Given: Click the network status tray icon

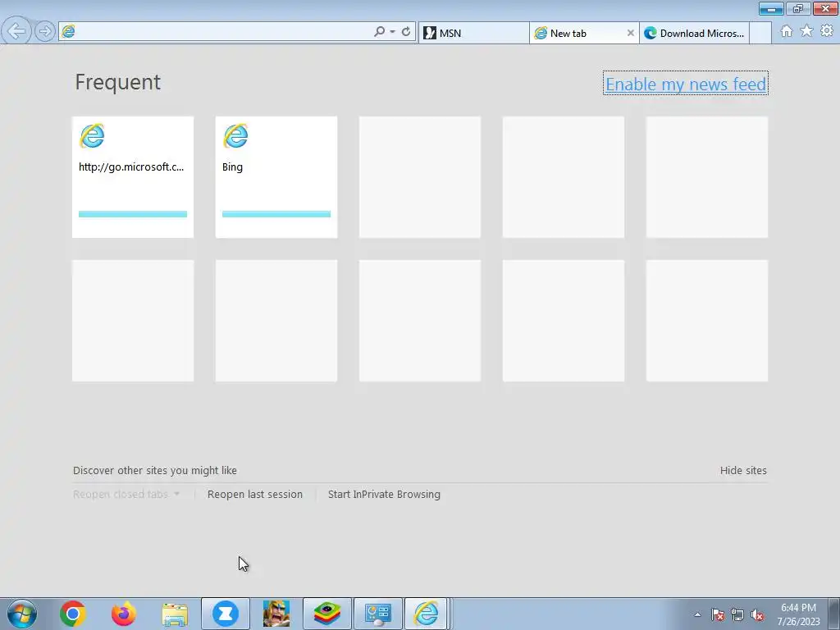Looking at the screenshot, I should tap(737, 614).
